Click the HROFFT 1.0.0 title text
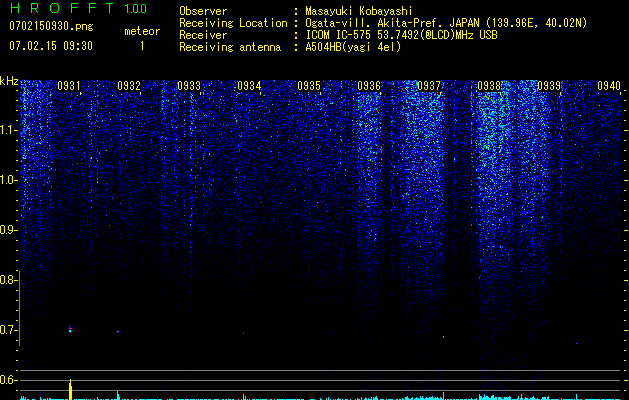 [78, 8]
